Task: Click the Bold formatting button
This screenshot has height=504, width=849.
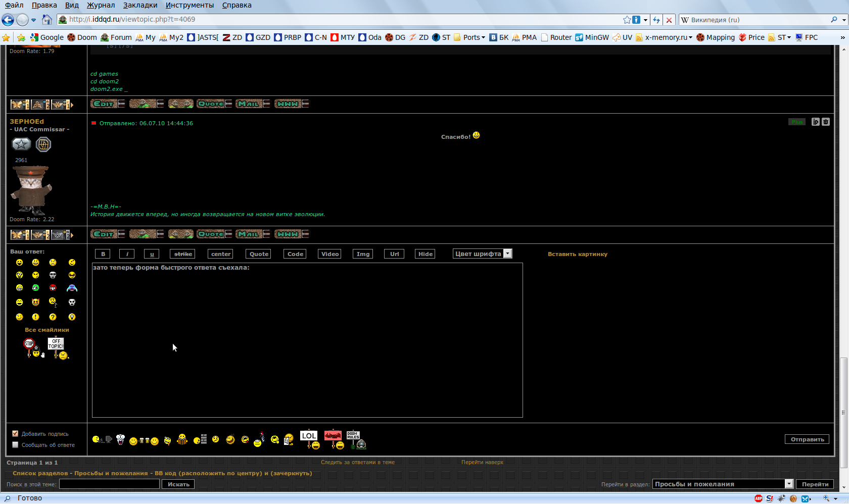Action: [x=103, y=254]
